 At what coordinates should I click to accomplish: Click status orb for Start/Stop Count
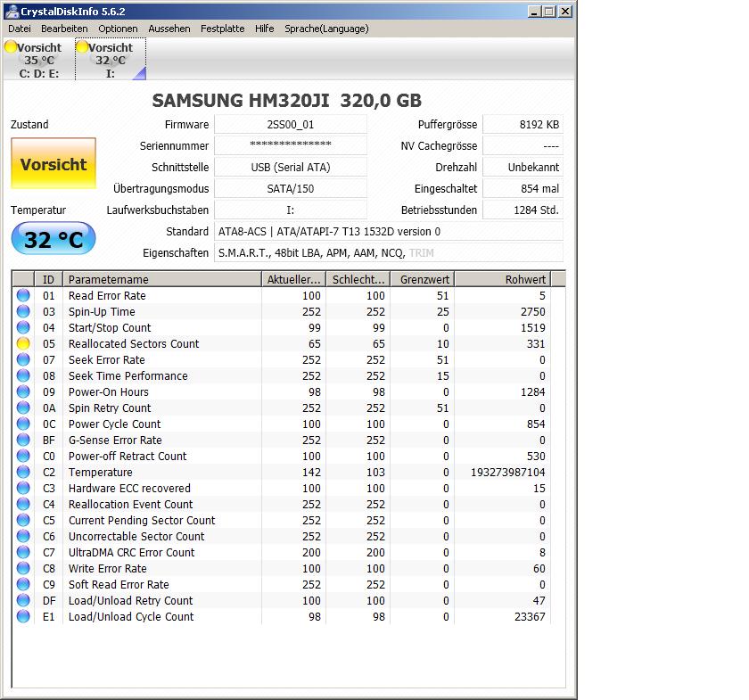(23, 327)
